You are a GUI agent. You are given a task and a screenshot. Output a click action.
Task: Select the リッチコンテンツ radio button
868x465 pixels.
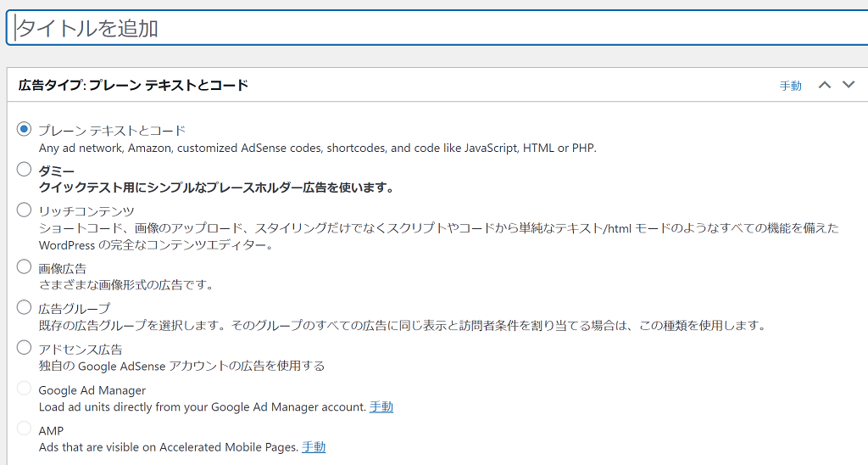click(24, 209)
